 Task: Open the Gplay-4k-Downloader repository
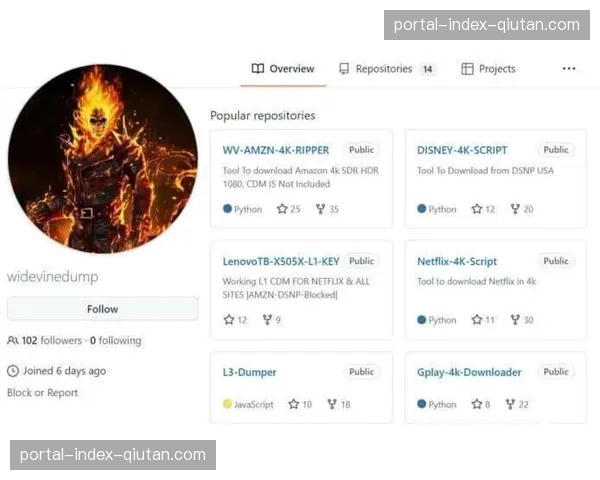pyautogui.click(x=469, y=372)
